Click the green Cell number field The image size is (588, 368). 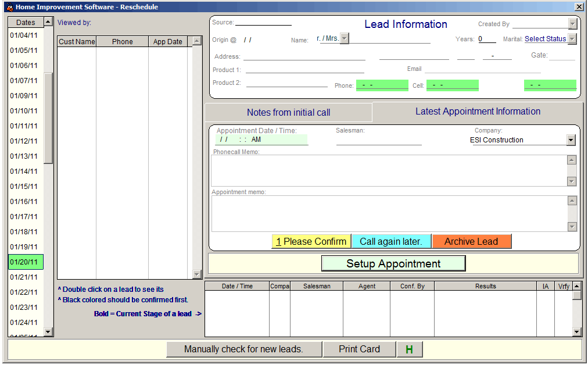(x=453, y=85)
